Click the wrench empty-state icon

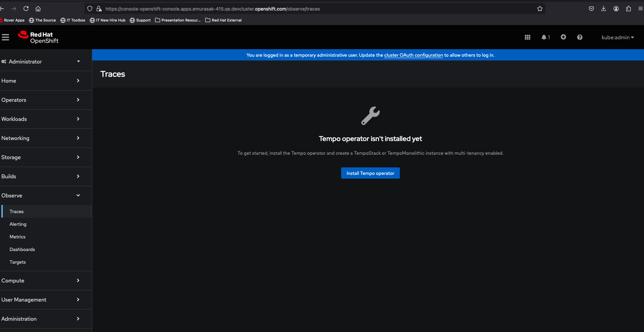(370, 116)
